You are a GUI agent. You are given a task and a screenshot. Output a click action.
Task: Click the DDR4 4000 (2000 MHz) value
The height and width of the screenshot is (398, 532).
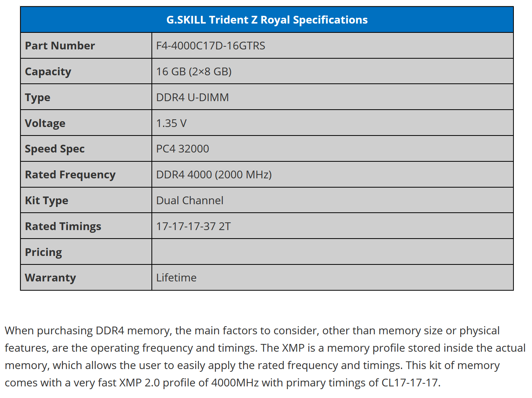coord(214,174)
